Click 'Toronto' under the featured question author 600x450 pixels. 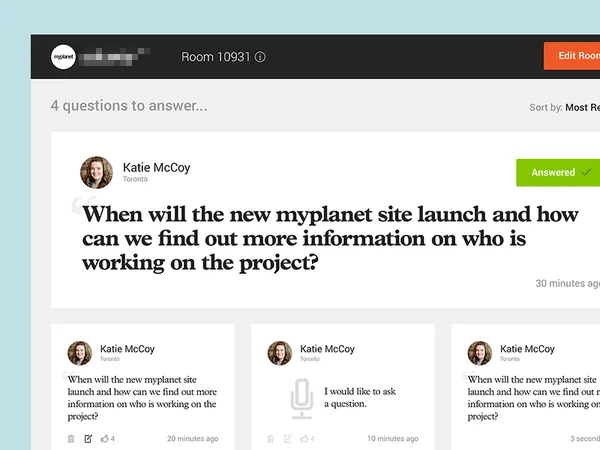pyautogui.click(x=135, y=179)
